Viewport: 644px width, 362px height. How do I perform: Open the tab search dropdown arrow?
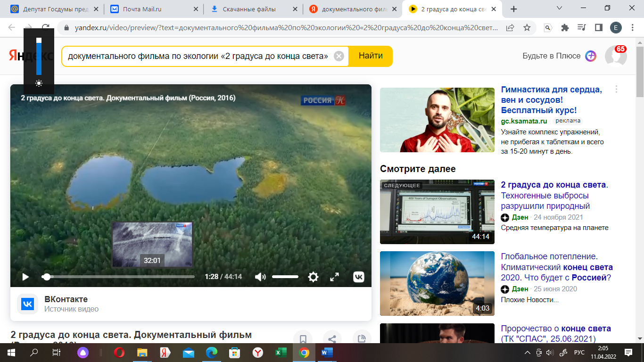coord(559,8)
